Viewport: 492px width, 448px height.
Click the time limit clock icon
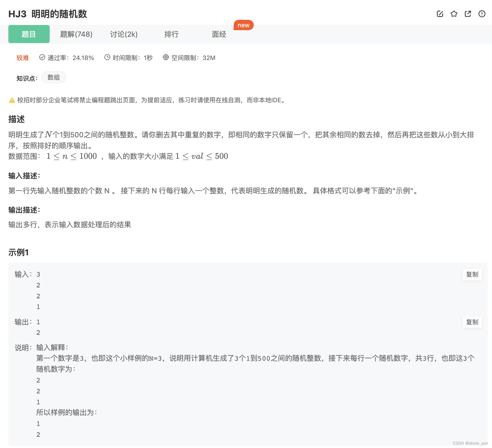(107, 57)
